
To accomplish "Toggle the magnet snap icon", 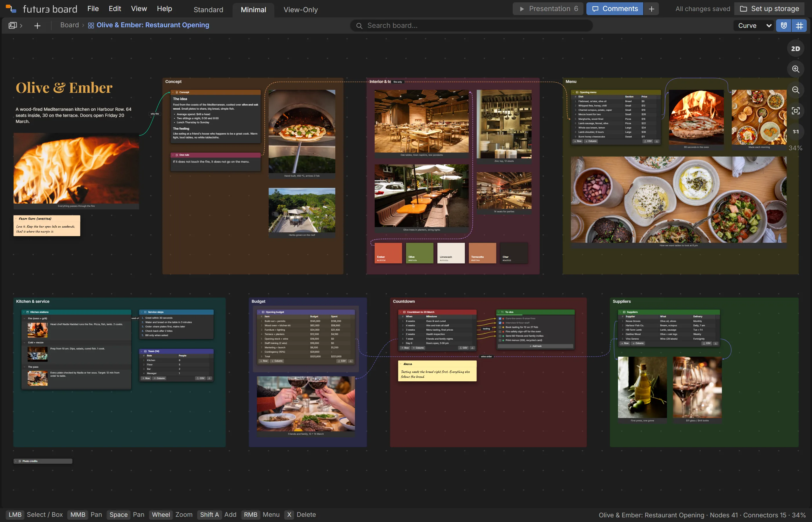I will (784, 26).
